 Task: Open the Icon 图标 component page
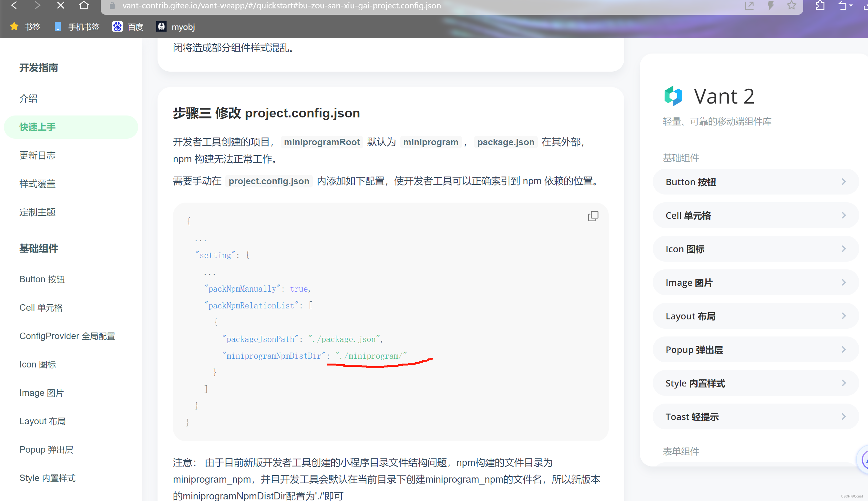pyautogui.click(x=37, y=364)
